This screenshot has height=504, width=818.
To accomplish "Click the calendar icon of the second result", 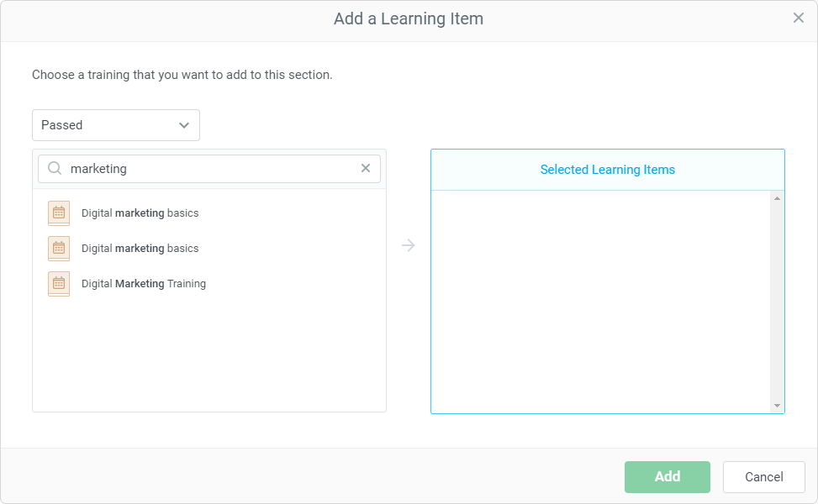I will point(59,249).
